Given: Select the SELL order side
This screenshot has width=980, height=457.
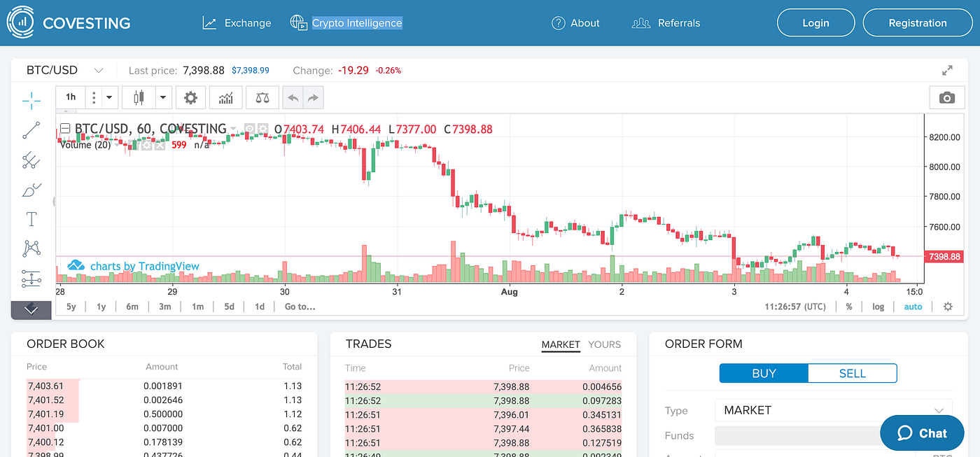Looking at the screenshot, I should coord(853,373).
